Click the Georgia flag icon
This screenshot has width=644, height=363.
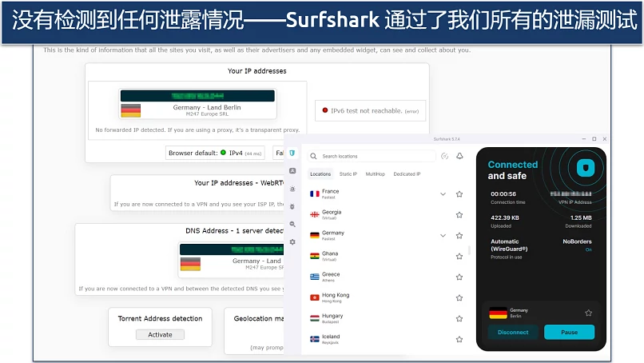[x=315, y=214]
